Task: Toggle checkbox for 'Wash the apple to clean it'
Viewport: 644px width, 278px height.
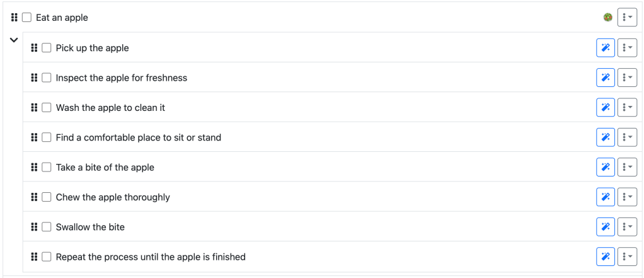Action: (47, 108)
